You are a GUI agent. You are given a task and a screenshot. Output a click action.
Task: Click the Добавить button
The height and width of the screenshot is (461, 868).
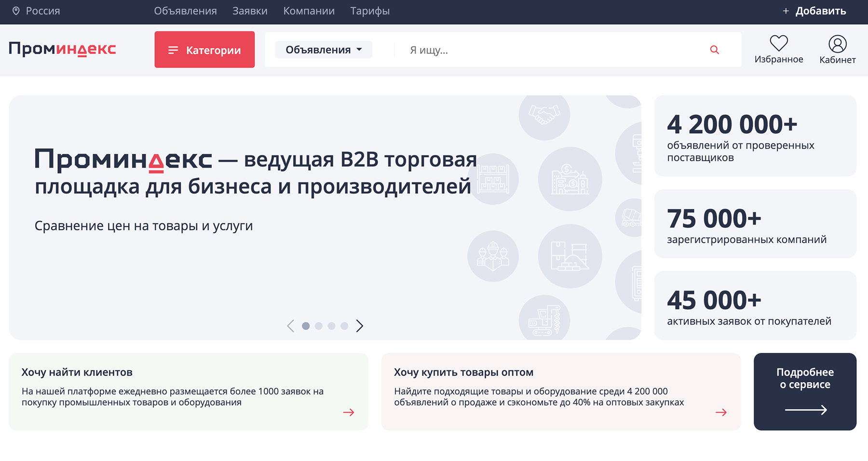[814, 11]
